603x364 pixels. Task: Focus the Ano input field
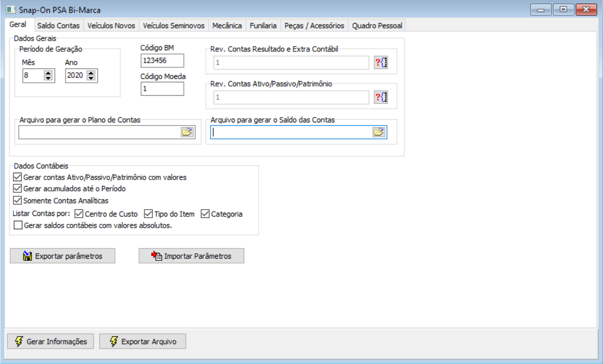76,75
